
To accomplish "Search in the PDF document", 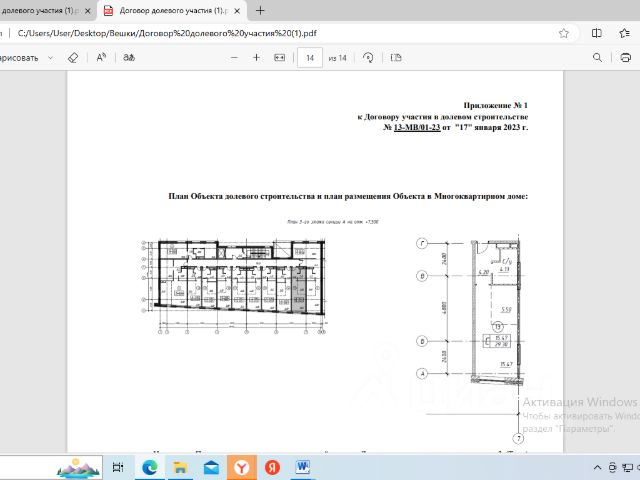I will click(x=597, y=58).
